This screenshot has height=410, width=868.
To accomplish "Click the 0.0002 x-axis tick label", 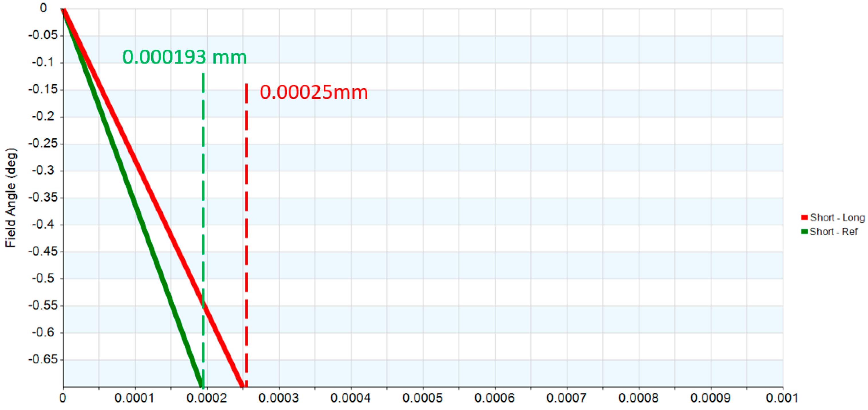I will [206, 398].
